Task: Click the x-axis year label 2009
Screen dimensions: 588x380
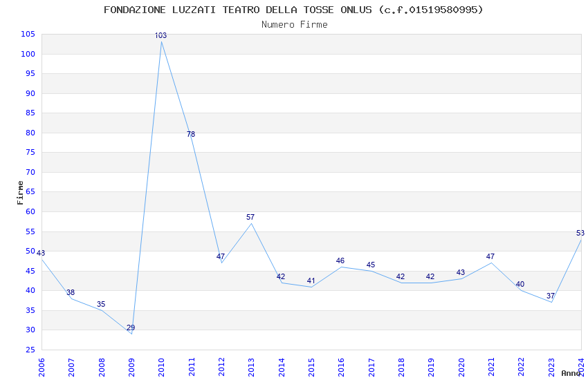Action: coord(131,368)
